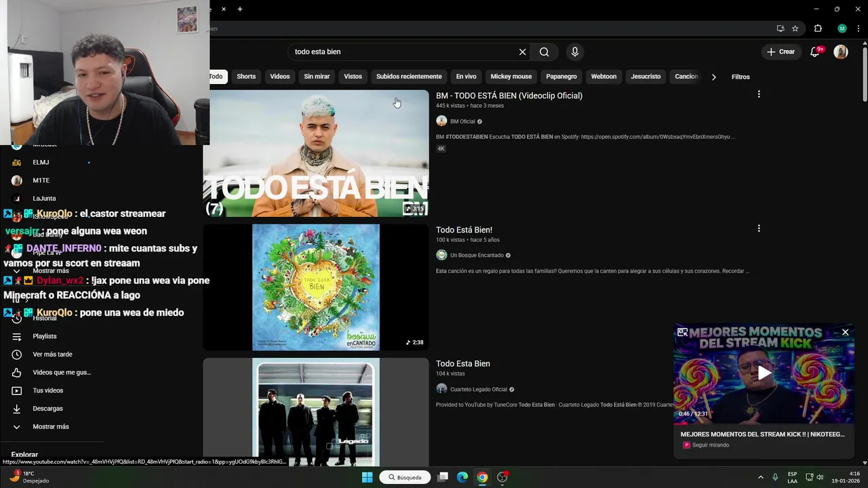
Task: Click the weather widget showing 18°C
Action: coord(30,477)
